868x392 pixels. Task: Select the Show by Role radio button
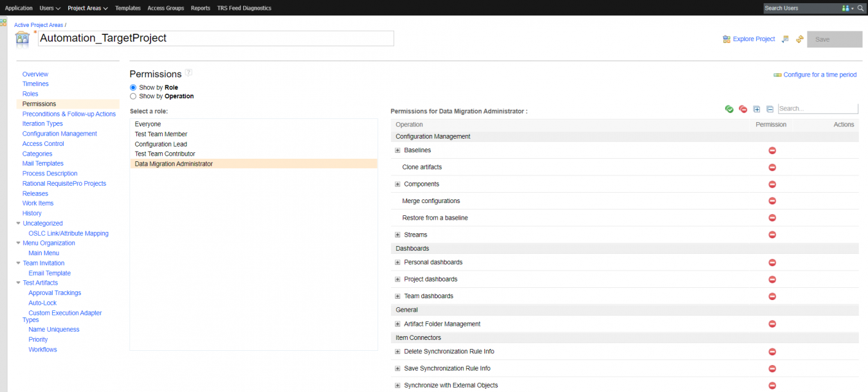click(133, 87)
